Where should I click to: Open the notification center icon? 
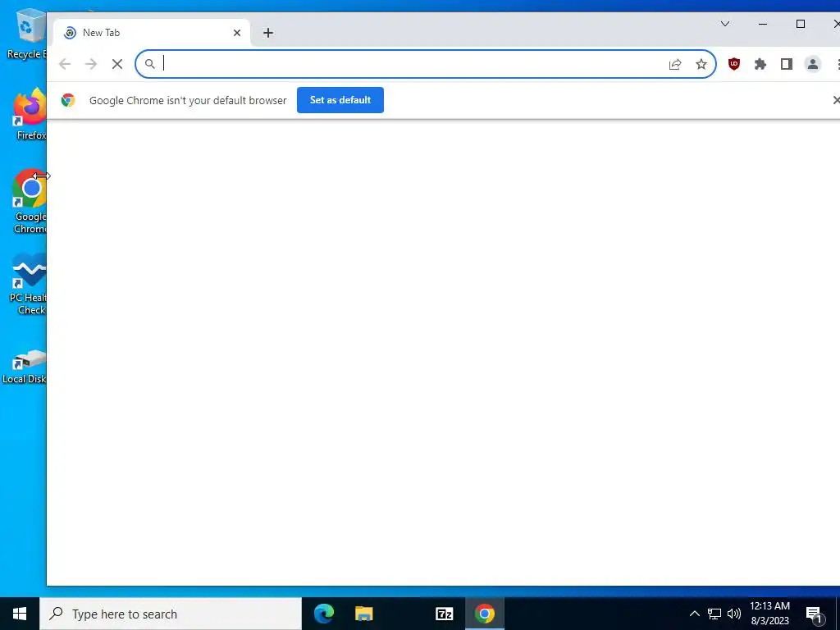pos(814,614)
